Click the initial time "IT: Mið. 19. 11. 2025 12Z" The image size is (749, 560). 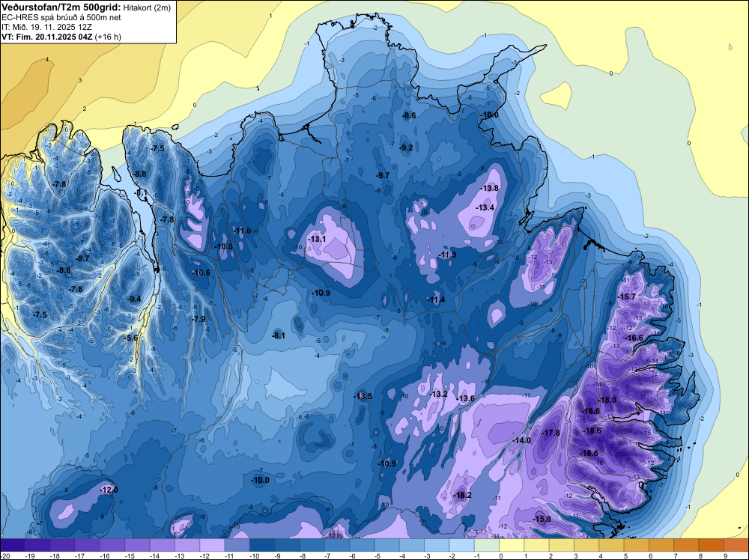click(x=46, y=27)
